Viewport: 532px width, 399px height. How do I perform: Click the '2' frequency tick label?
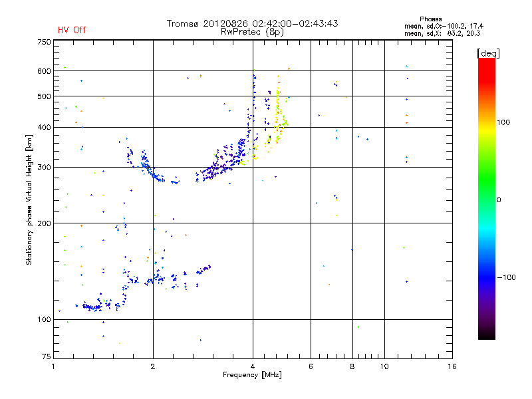[153, 366]
